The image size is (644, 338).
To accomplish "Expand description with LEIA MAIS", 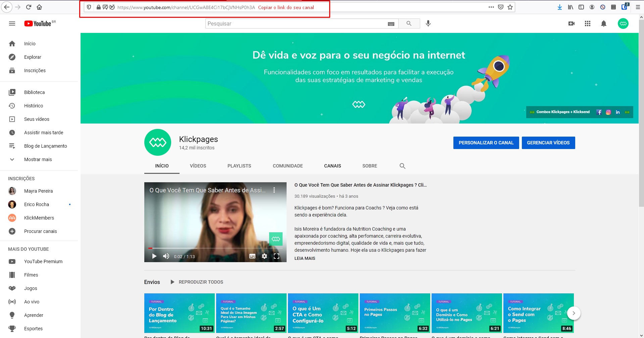I will click(305, 258).
